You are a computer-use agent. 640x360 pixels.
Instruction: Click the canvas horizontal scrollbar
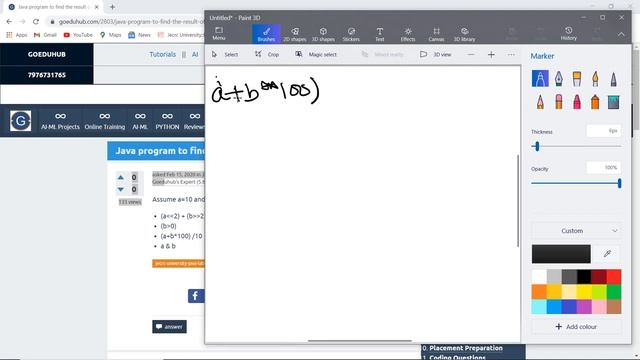click(x=360, y=340)
